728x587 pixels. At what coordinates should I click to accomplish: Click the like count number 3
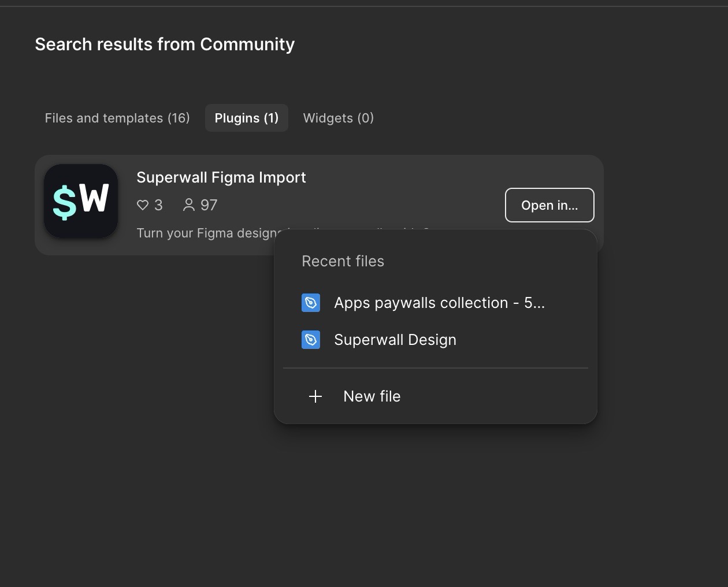[158, 205]
